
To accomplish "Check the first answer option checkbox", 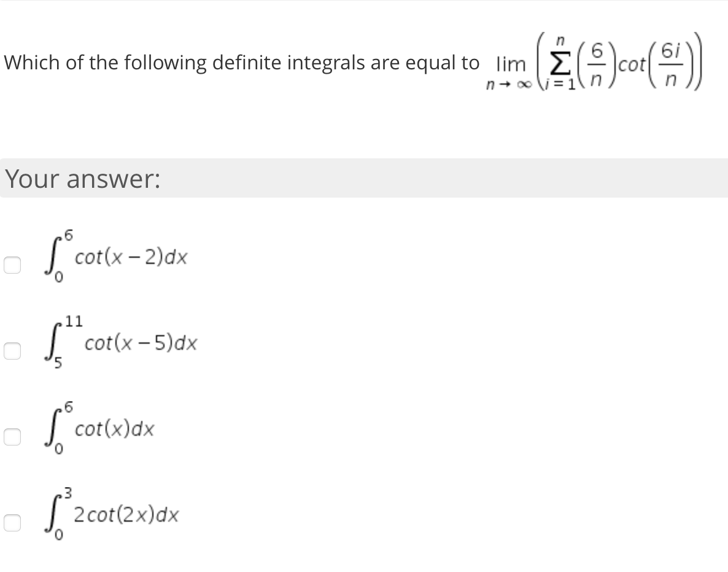I will pyautogui.click(x=12, y=264).
